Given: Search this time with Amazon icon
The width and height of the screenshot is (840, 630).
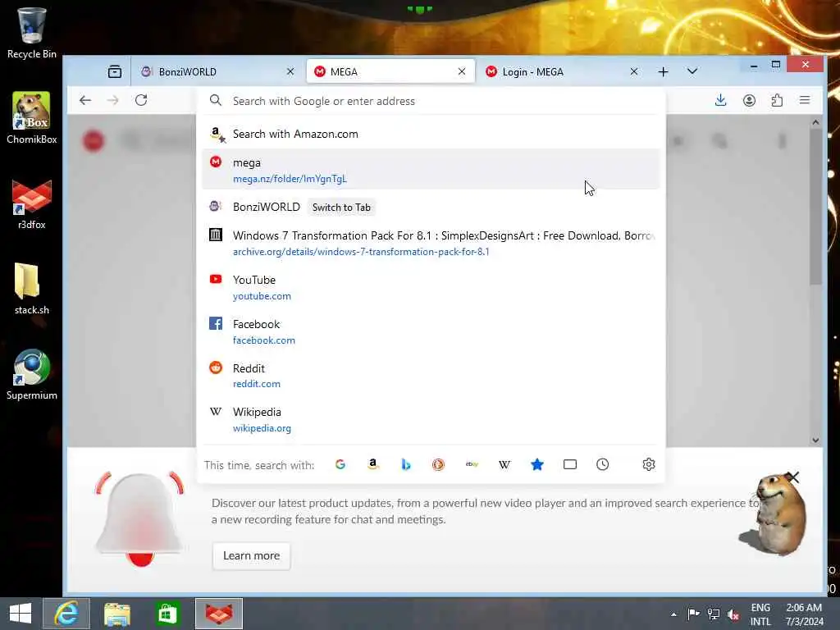Looking at the screenshot, I should click(x=373, y=464).
